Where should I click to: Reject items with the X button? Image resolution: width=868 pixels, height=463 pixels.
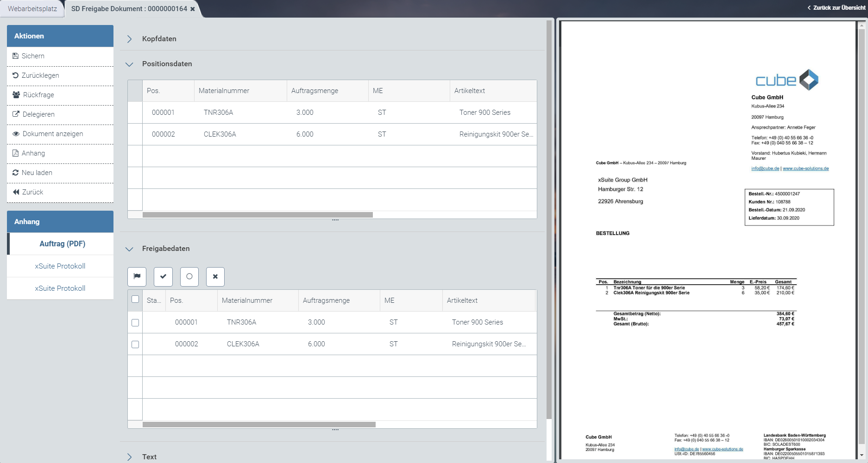tap(215, 276)
